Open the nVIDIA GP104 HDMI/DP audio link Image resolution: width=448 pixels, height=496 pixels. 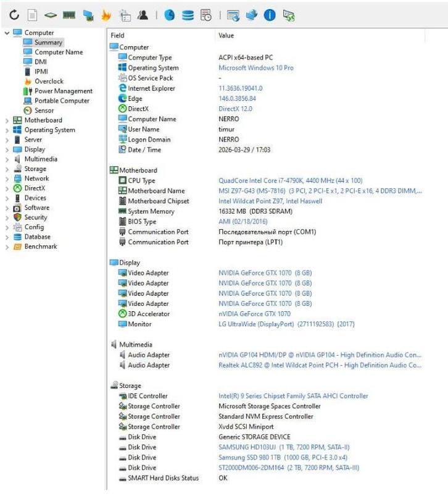click(x=320, y=355)
